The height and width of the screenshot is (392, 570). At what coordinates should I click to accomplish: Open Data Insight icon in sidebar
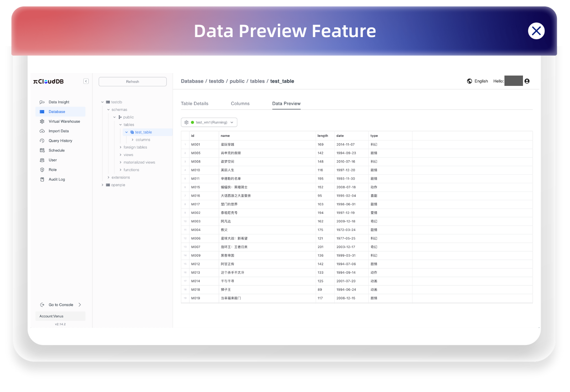42,102
